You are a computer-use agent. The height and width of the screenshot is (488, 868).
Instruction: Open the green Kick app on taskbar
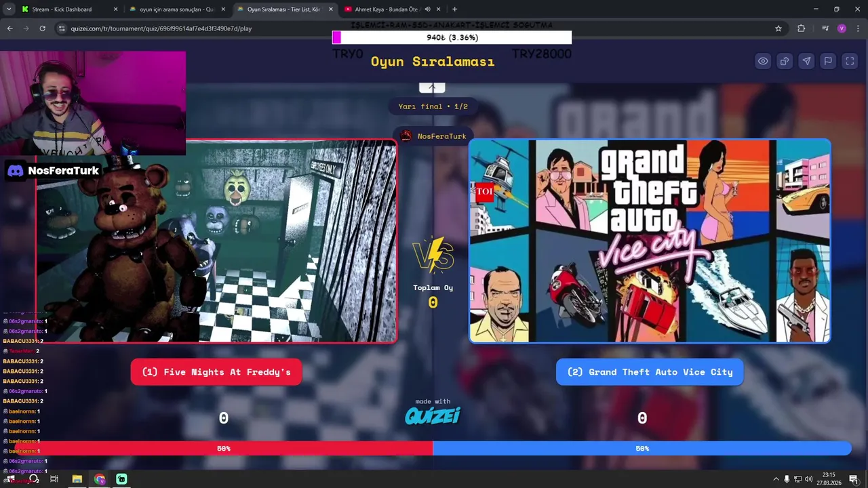coord(121,479)
